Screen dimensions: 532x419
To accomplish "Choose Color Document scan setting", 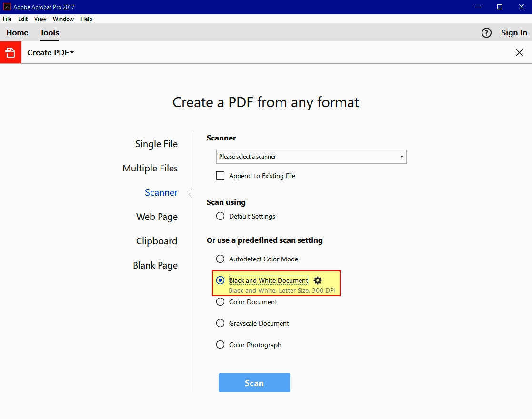I will tap(220, 301).
